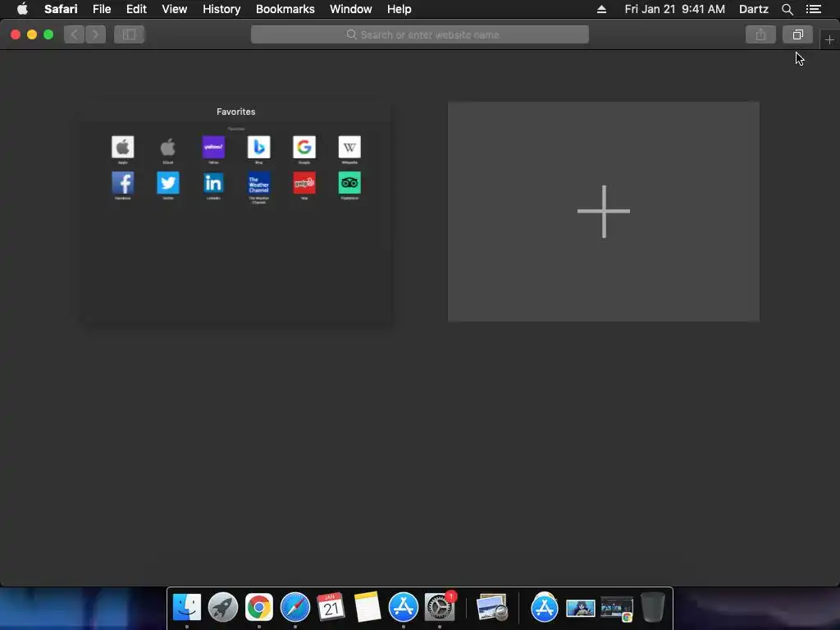The image size is (840, 630).
Task: Open the File menu
Action: pyautogui.click(x=102, y=9)
